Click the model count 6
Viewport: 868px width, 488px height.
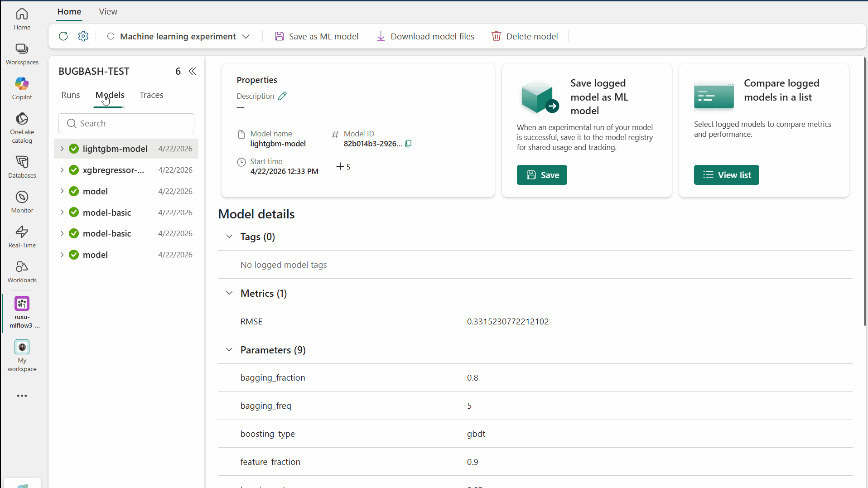point(178,71)
